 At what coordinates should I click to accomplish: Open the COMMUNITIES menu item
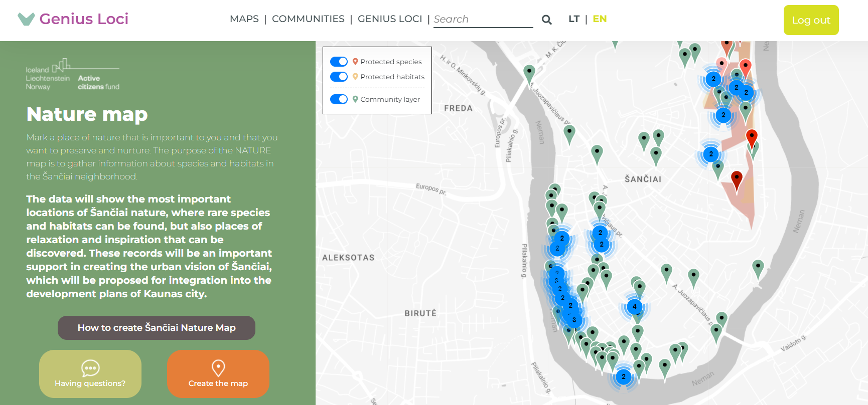coord(308,19)
